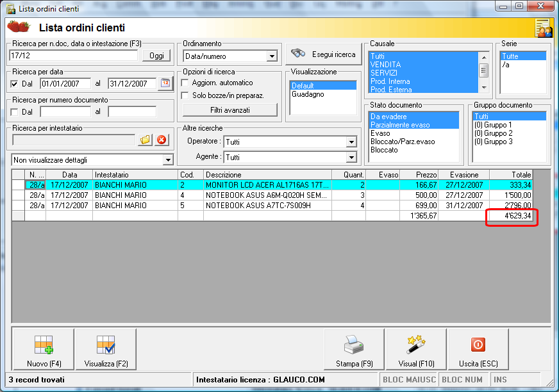559x392 pixels.
Task: Click the n.doc search field with 17/12
Action: click(74, 56)
